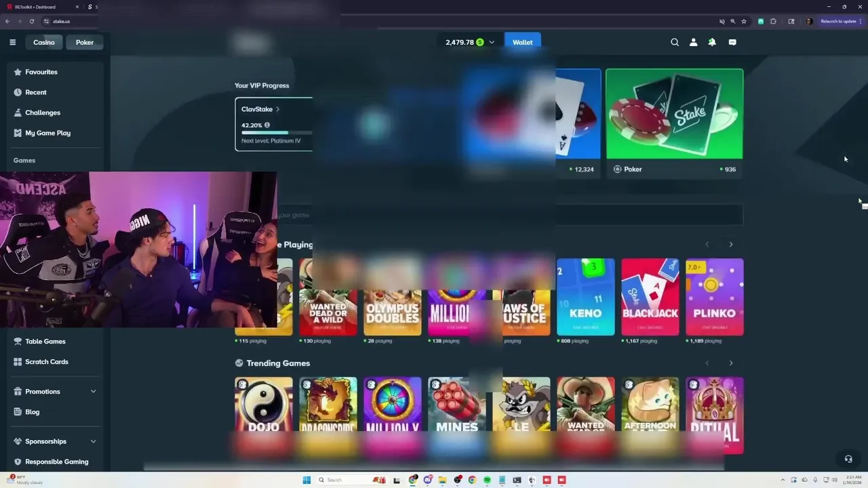868x488 pixels.
Task: Open Responsible Gaming page
Action: (57, 462)
